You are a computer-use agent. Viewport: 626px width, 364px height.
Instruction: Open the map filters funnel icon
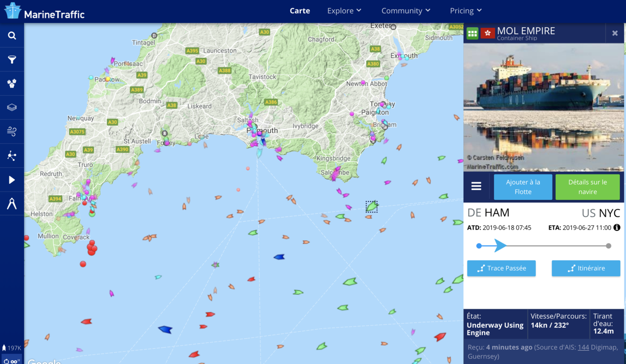[x=12, y=60]
